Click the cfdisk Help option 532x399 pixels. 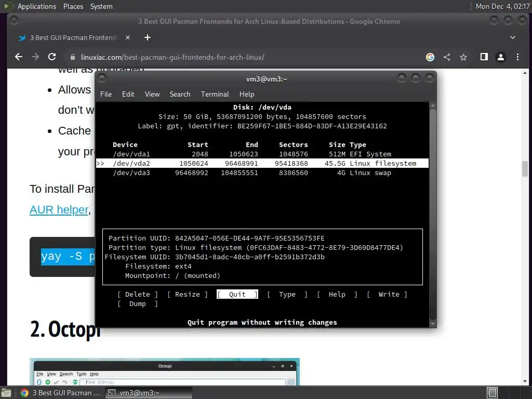click(x=337, y=295)
